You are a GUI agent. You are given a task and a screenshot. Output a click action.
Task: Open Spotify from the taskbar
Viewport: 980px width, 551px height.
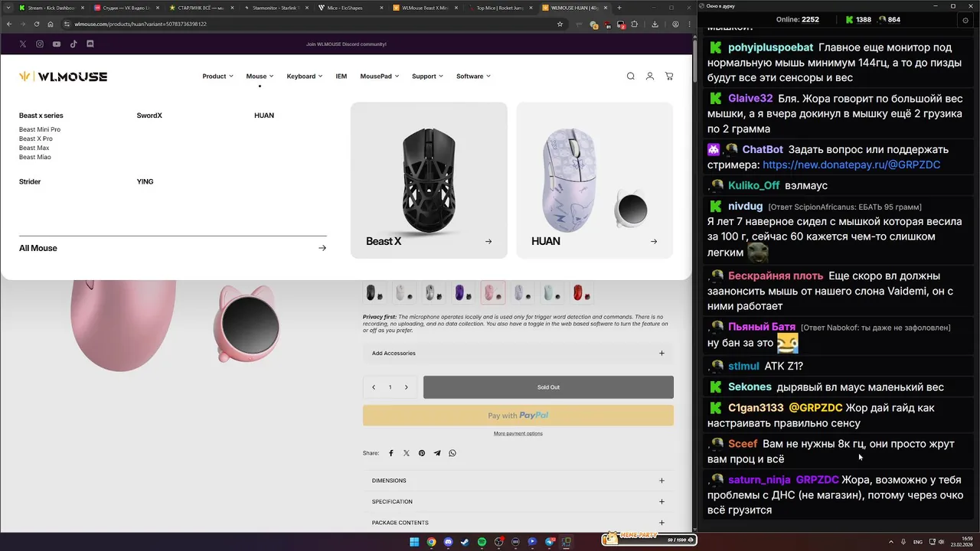point(482,542)
